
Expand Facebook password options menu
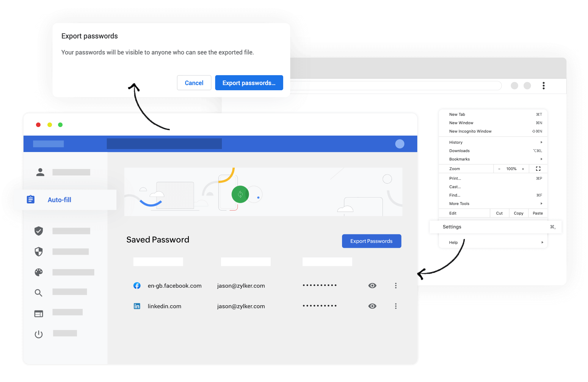point(396,286)
